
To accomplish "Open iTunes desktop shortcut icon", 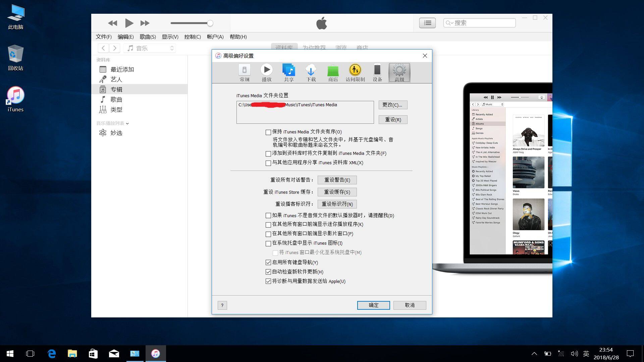I will [15, 99].
